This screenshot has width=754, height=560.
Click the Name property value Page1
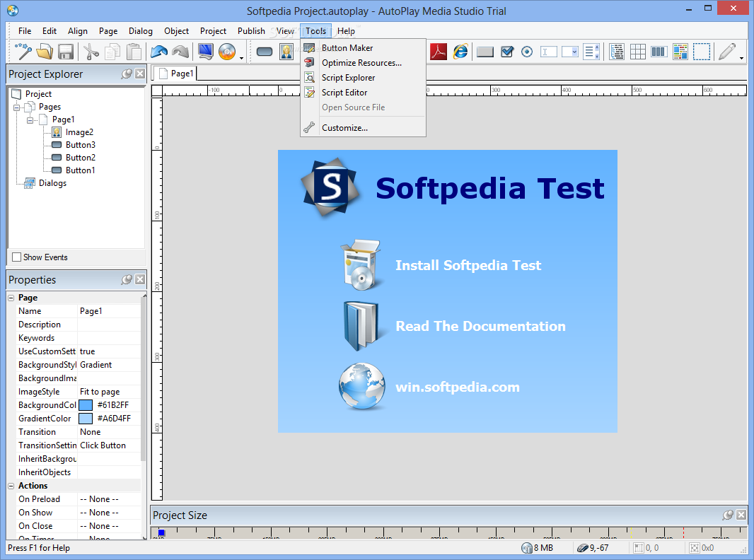click(x=110, y=312)
